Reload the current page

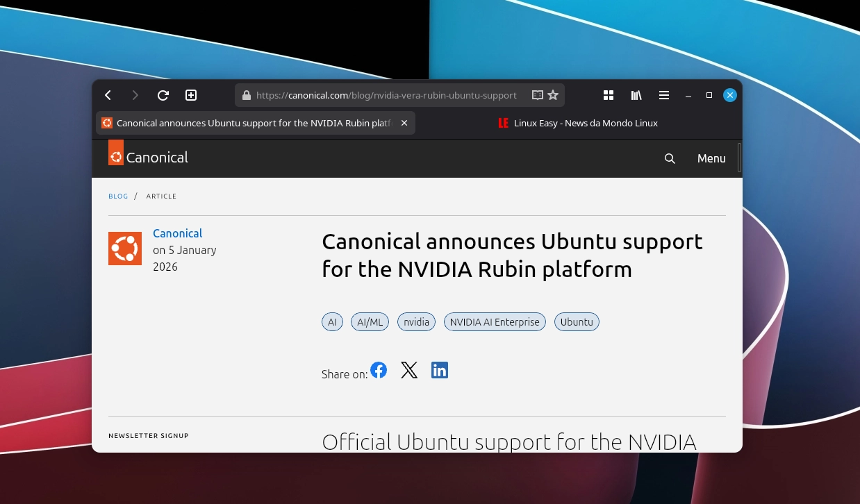tap(163, 95)
